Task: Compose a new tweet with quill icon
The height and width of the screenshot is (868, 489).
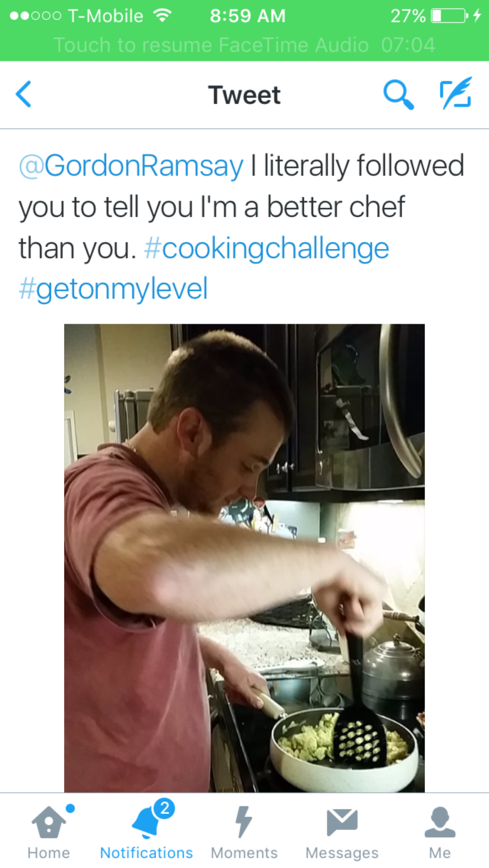Action: tap(456, 94)
